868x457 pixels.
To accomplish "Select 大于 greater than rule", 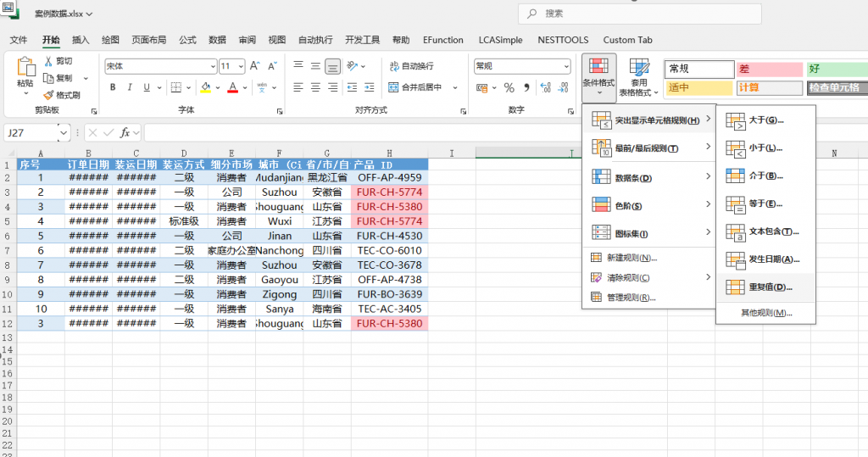I will (x=765, y=120).
